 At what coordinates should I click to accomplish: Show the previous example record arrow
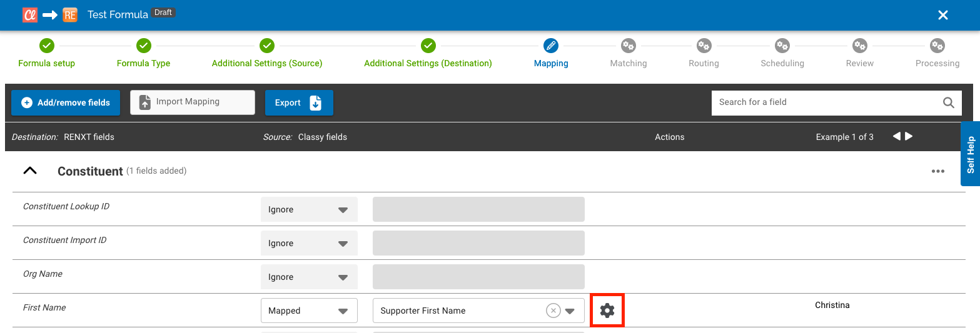[896, 136]
